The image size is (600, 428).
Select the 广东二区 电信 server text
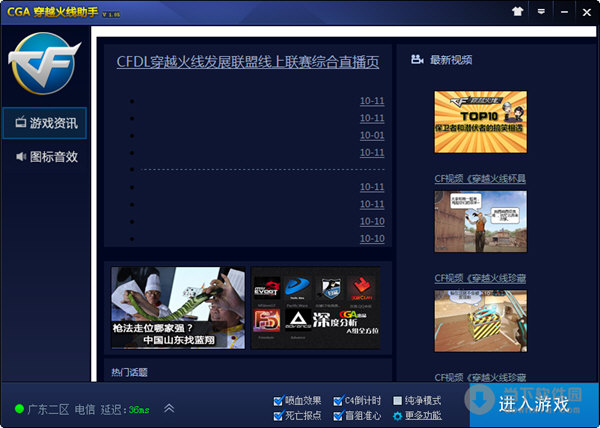point(61,409)
